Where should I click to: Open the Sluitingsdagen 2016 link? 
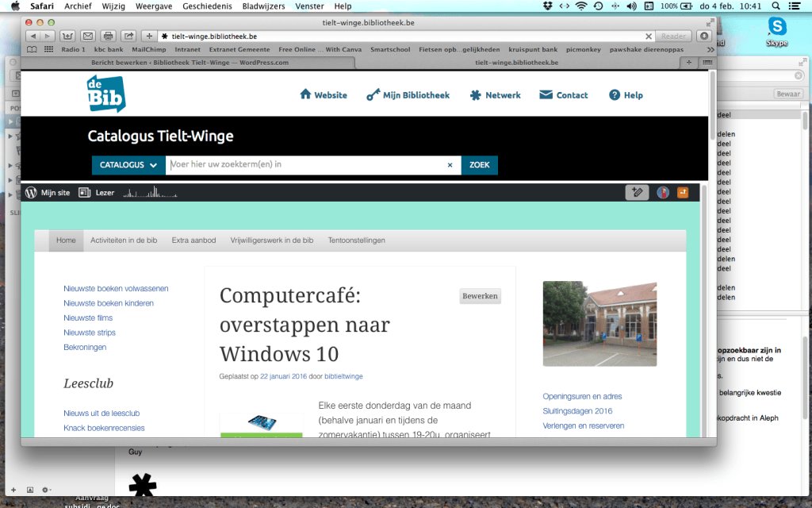(576, 411)
